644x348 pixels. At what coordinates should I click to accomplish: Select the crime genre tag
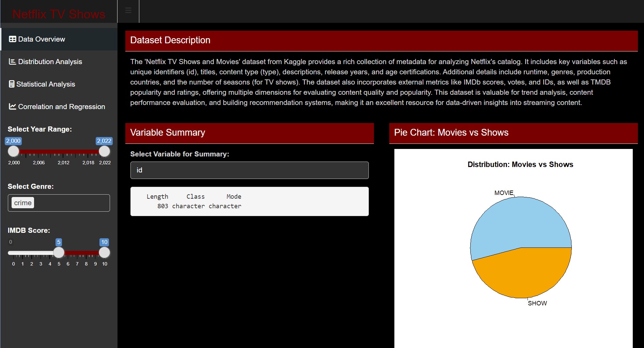point(23,203)
